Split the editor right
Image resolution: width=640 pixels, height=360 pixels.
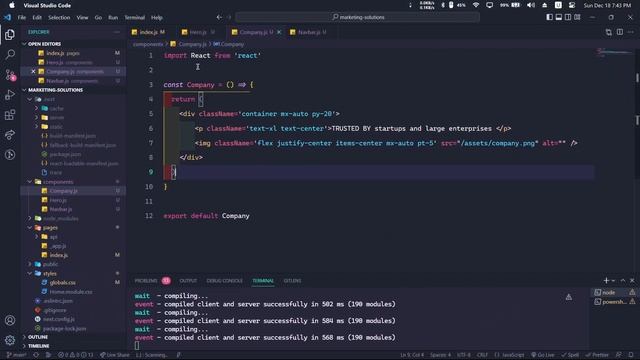point(620,32)
